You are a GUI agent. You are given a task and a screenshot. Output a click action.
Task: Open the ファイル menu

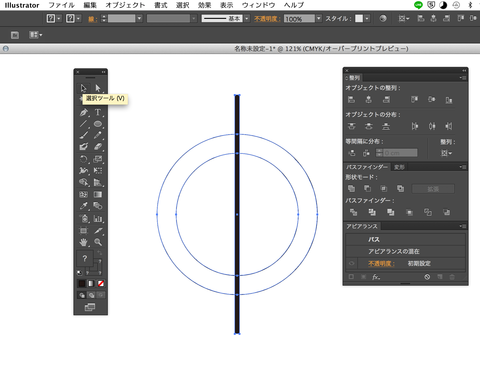62,5
